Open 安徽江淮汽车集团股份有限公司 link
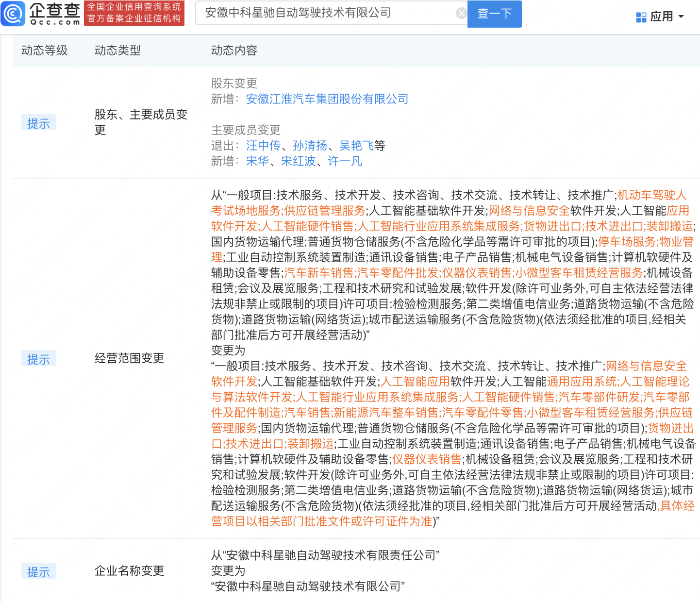Viewport: 700px width, 602px height. click(x=327, y=99)
